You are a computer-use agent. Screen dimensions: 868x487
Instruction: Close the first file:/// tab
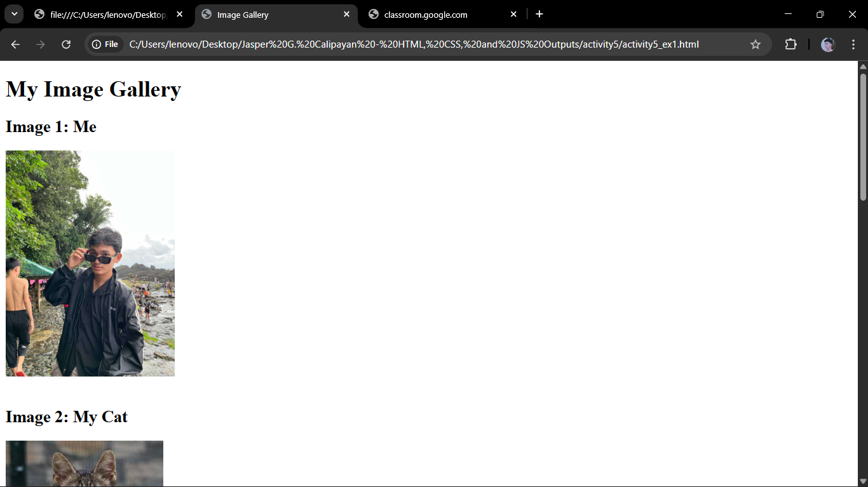tap(180, 14)
